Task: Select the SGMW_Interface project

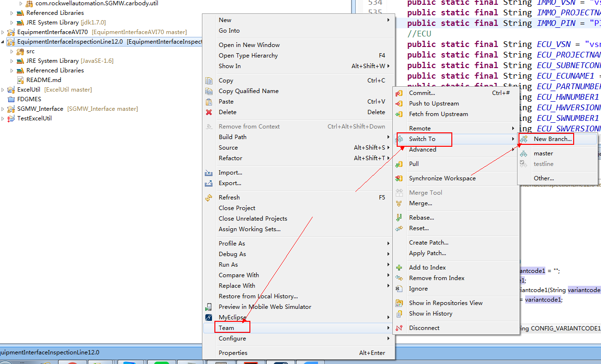Action: pyautogui.click(x=40, y=109)
